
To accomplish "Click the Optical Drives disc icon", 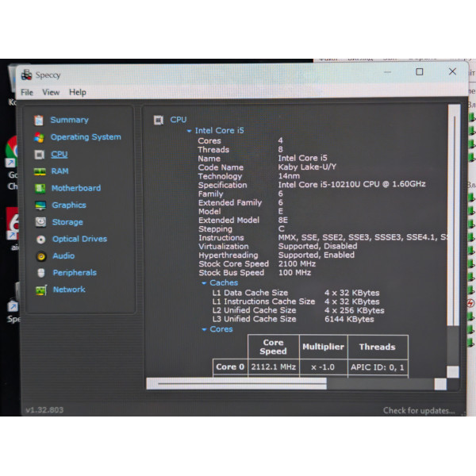I will 40,240.
